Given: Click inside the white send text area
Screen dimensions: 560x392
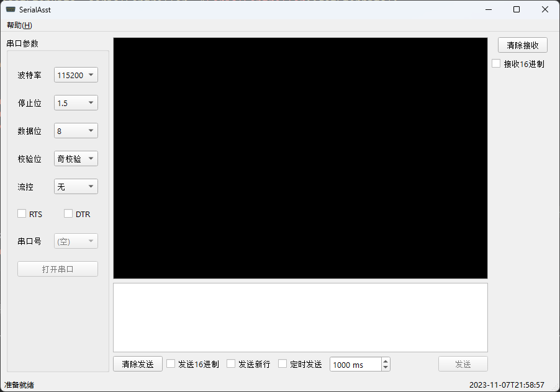Looking at the screenshot, I should (300, 318).
